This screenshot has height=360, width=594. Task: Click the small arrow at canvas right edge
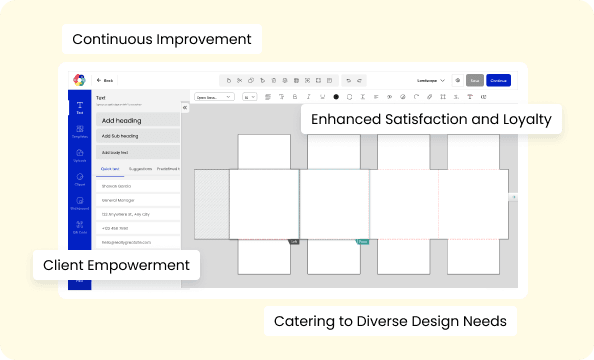[x=514, y=197]
